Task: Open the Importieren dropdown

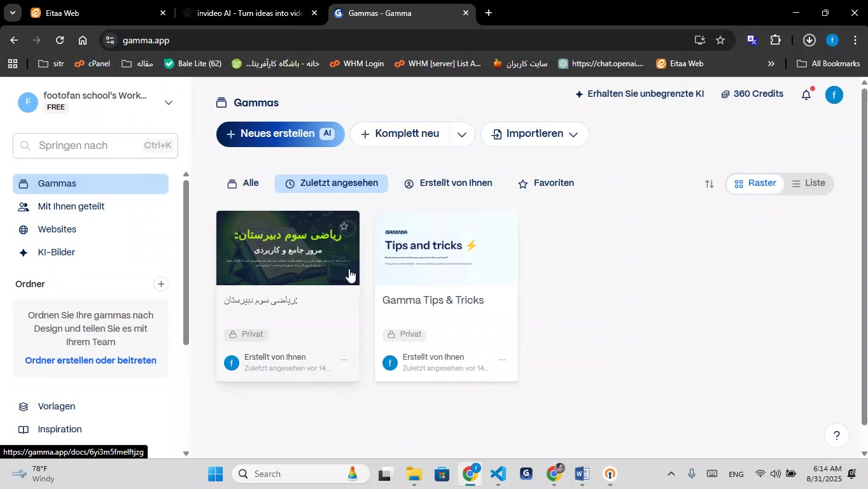Action: [535, 134]
